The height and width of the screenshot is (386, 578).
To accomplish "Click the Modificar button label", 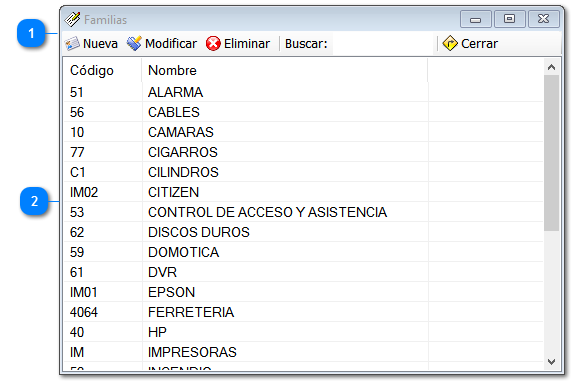I will 171,44.
